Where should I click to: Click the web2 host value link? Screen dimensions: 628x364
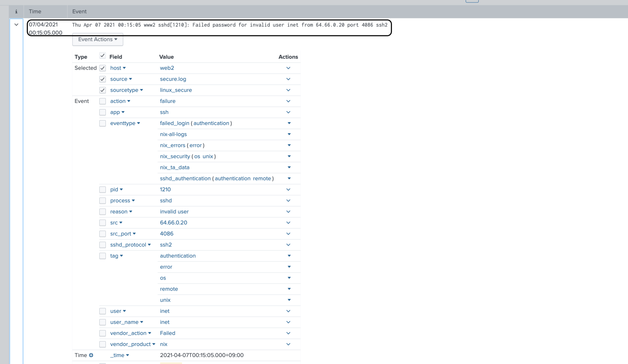pos(167,68)
